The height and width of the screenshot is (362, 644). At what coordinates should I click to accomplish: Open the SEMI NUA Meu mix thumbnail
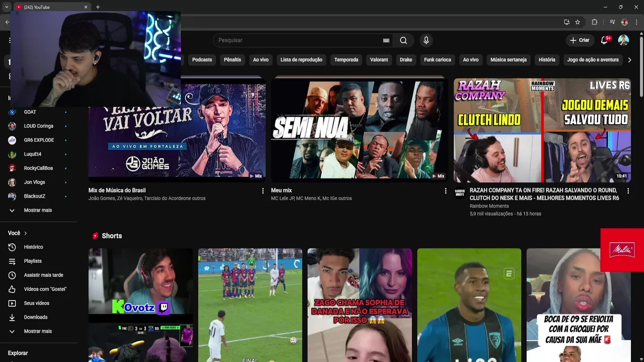359,130
